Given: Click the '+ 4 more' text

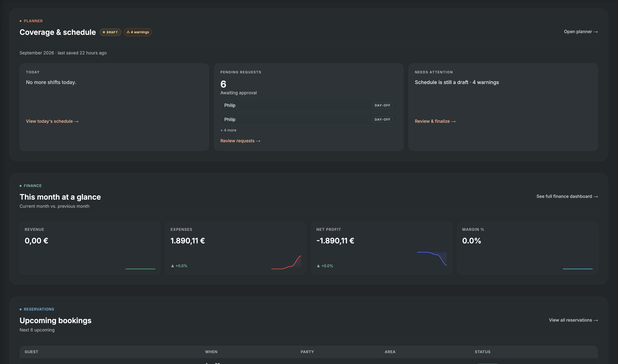Looking at the screenshot, I should point(228,130).
